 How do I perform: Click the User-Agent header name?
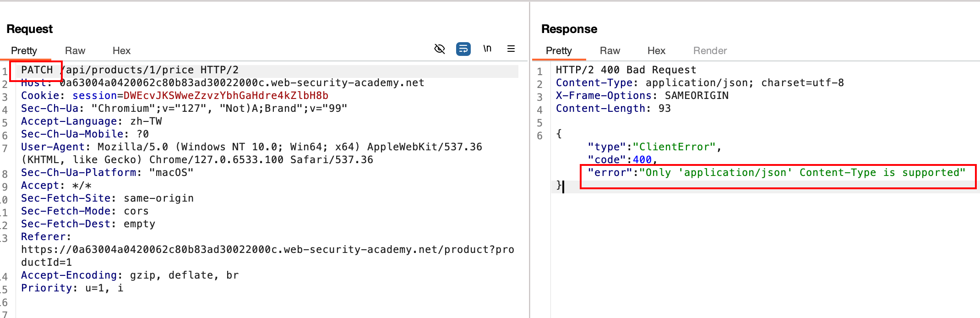tap(53, 147)
